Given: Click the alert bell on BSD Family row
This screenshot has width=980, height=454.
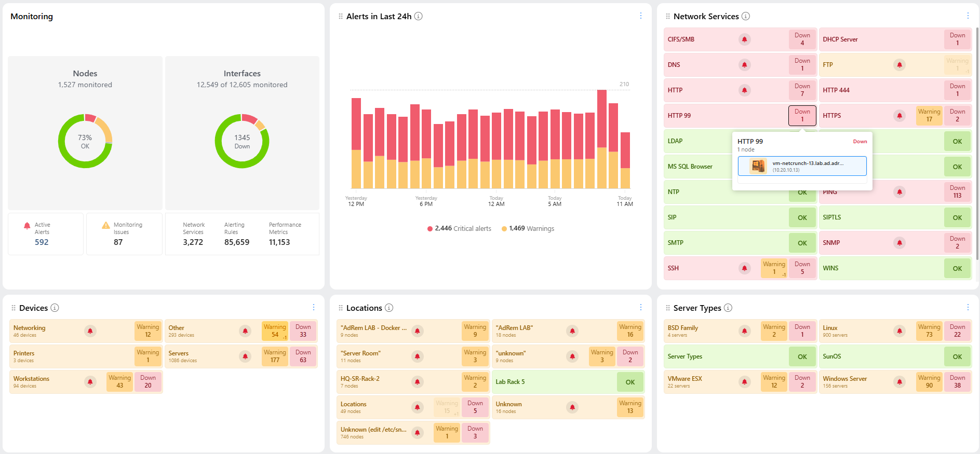Looking at the screenshot, I should tap(744, 331).
